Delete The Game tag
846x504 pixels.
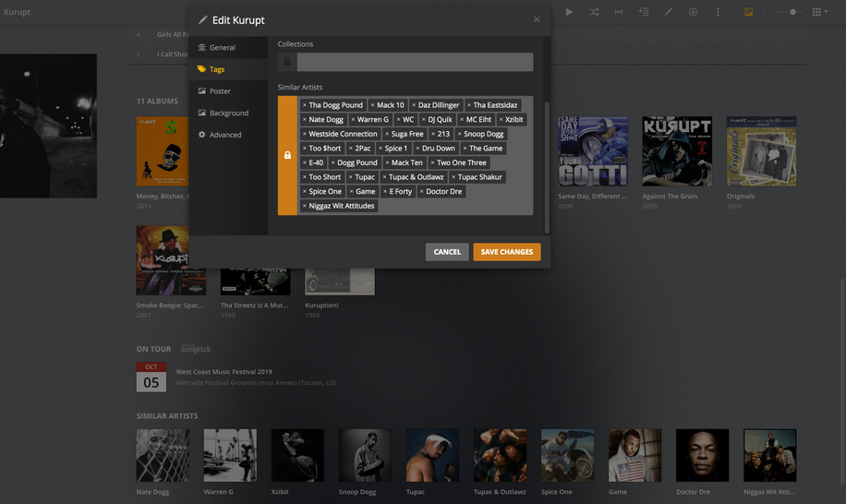(x=465, y=149)
